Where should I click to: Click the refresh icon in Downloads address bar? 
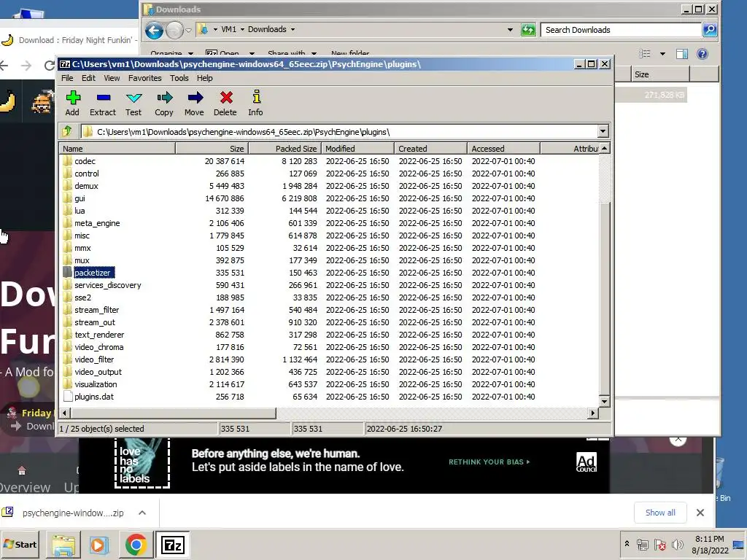click(528, 30)
